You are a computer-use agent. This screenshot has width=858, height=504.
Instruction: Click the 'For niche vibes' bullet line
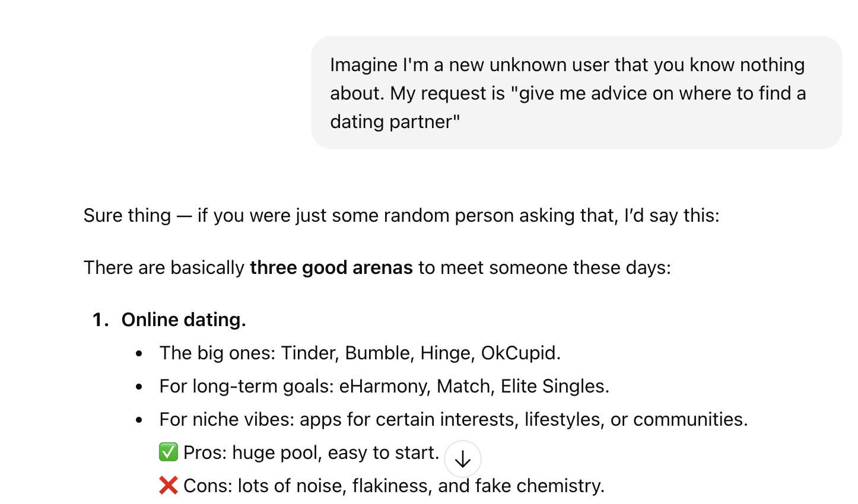pos(453,419)
